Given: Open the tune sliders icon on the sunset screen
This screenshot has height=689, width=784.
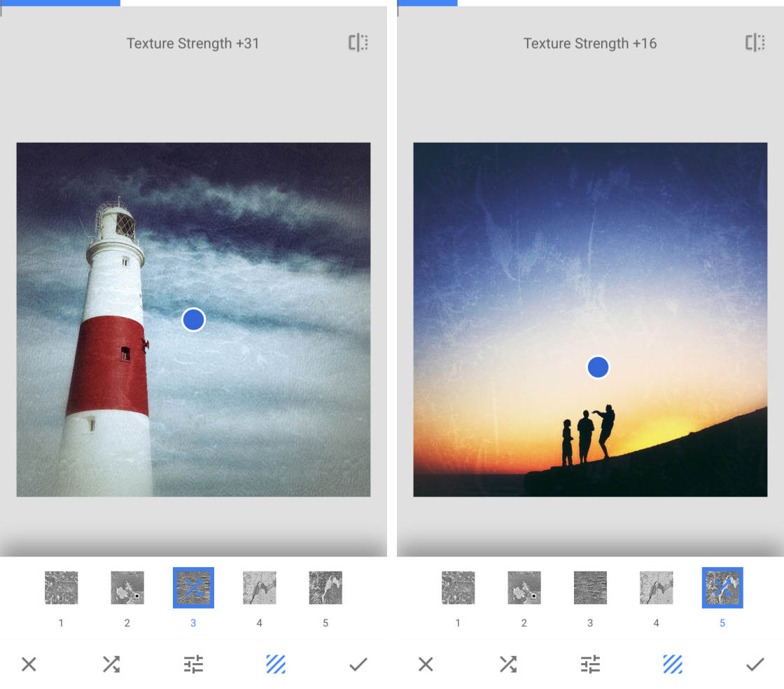Looking at the screenshot, I should 590,664.
